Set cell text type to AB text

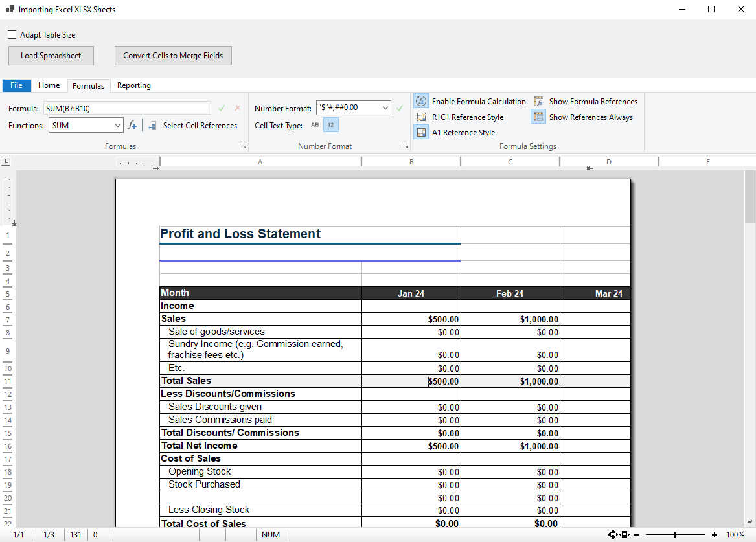pos(315,125)
